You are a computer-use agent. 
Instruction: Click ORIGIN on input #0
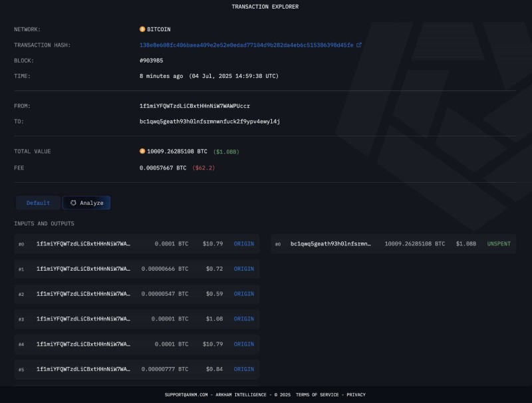[x=243, y=244]
